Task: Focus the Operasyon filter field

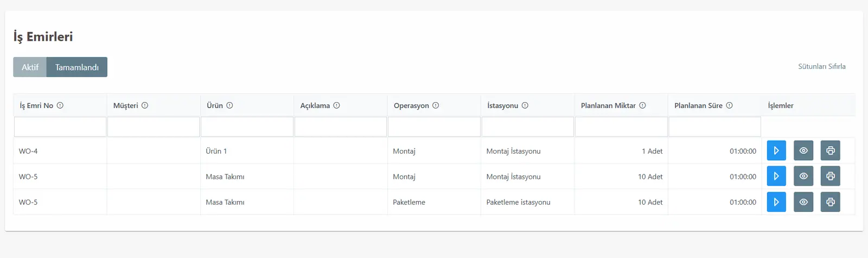Action: pos(434,127)
